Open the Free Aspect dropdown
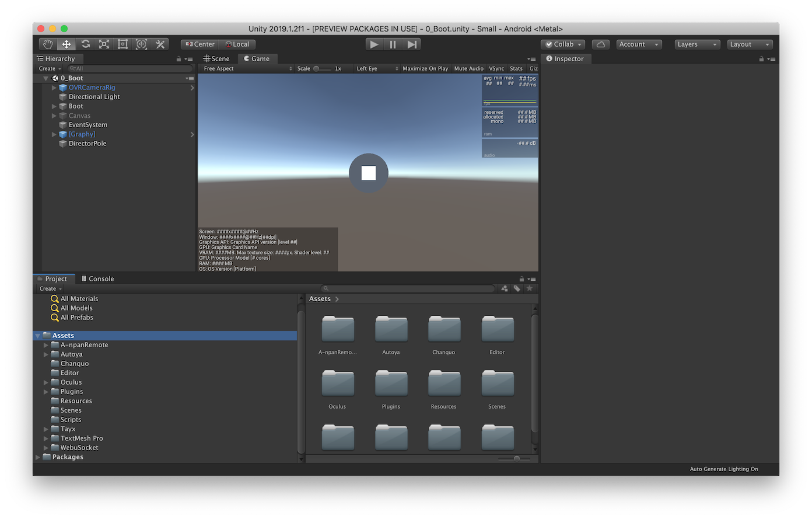Image resolution: width=812 pixels, height=519 pixels. pos(247,69)
